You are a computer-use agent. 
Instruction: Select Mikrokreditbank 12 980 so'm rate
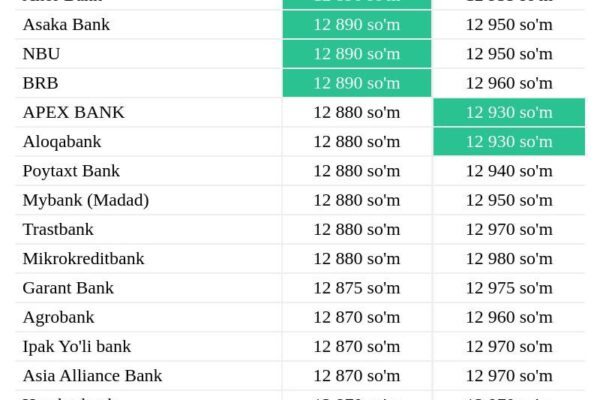tap(509, 259)
